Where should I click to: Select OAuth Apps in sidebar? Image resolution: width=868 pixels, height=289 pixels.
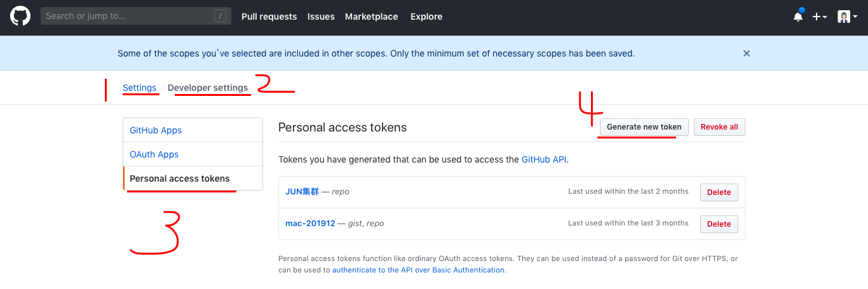(x=154, y=154)
